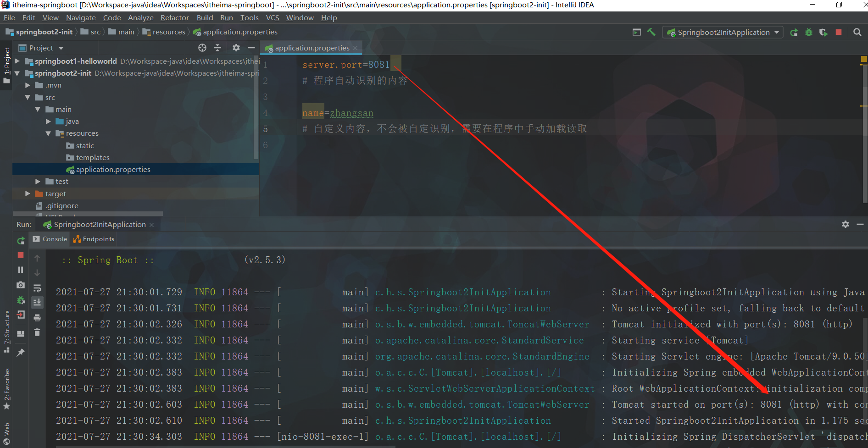Select the templates folder in the tree

93,157
